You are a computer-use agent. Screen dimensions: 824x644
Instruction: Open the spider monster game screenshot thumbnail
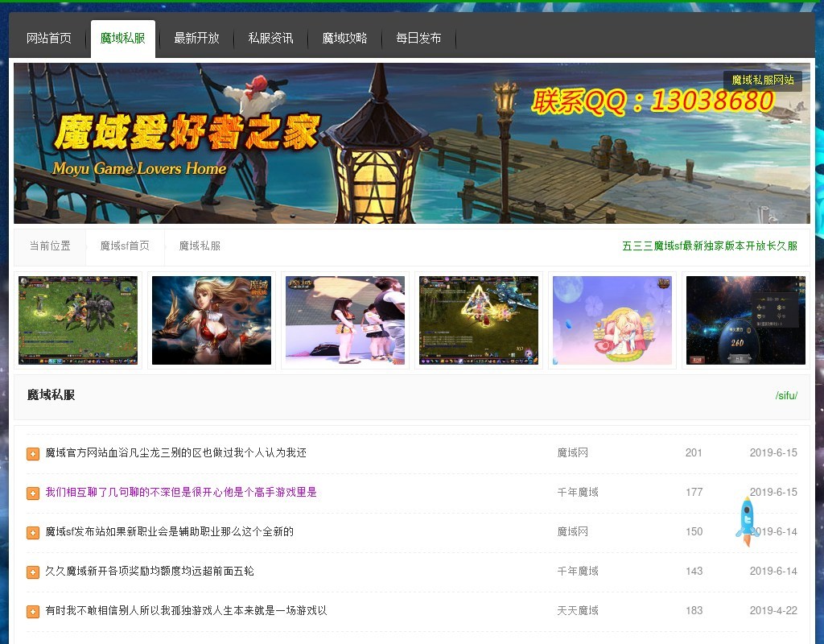click(x=78, y=320)
